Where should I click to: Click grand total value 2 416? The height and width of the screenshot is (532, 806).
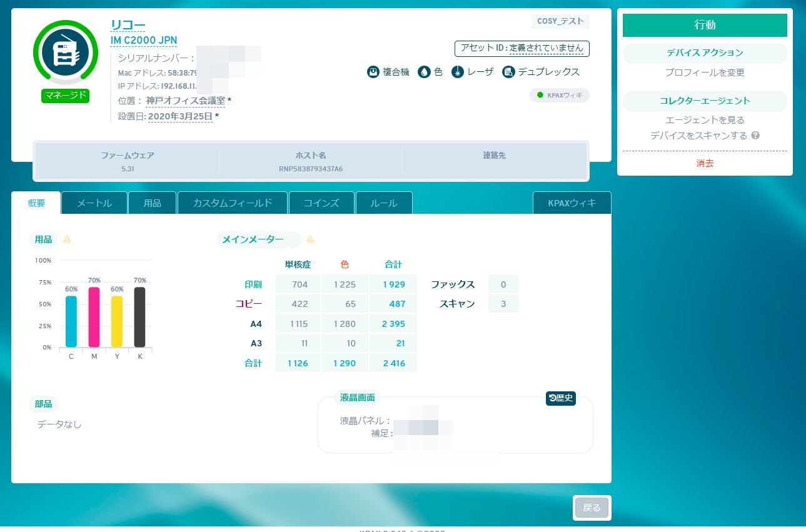[x=393, y=363]
